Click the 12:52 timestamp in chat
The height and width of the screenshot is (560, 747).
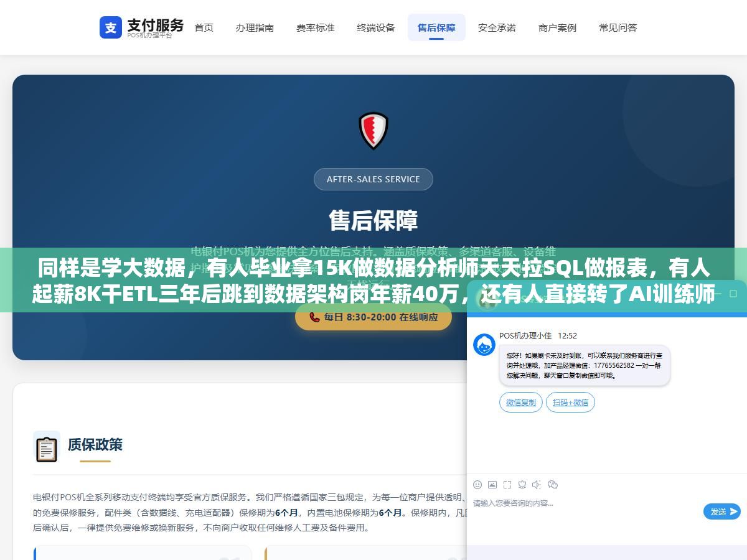567,335
